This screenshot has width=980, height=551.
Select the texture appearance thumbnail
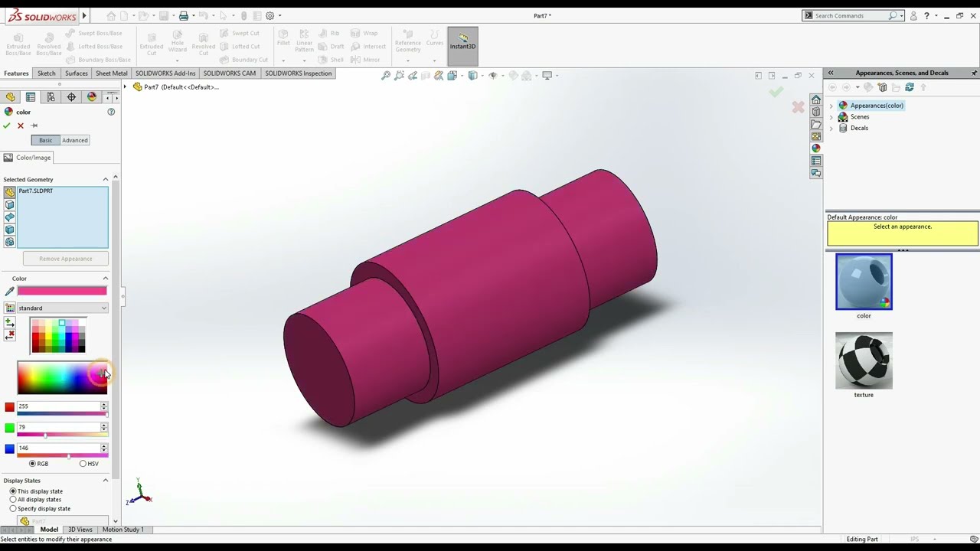pos(864,360)
